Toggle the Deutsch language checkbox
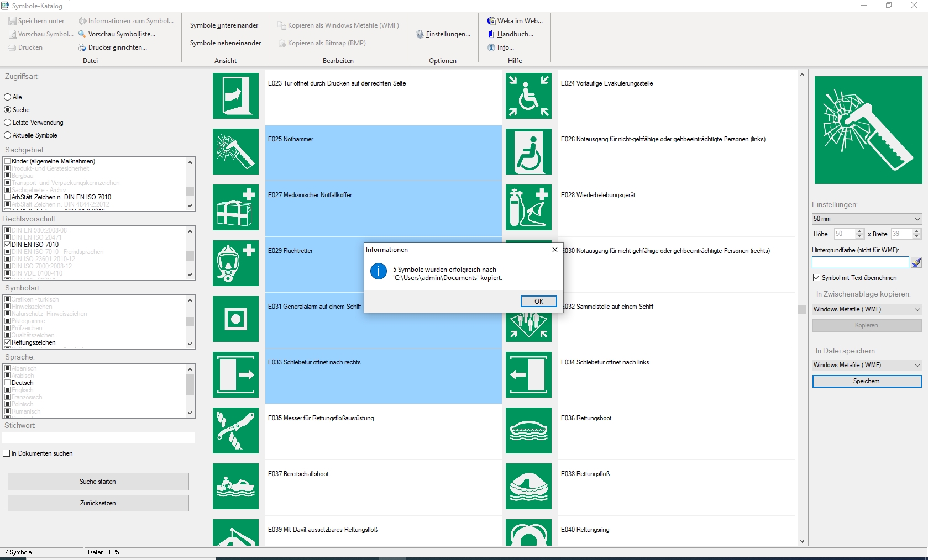 (x=8, y=383)
